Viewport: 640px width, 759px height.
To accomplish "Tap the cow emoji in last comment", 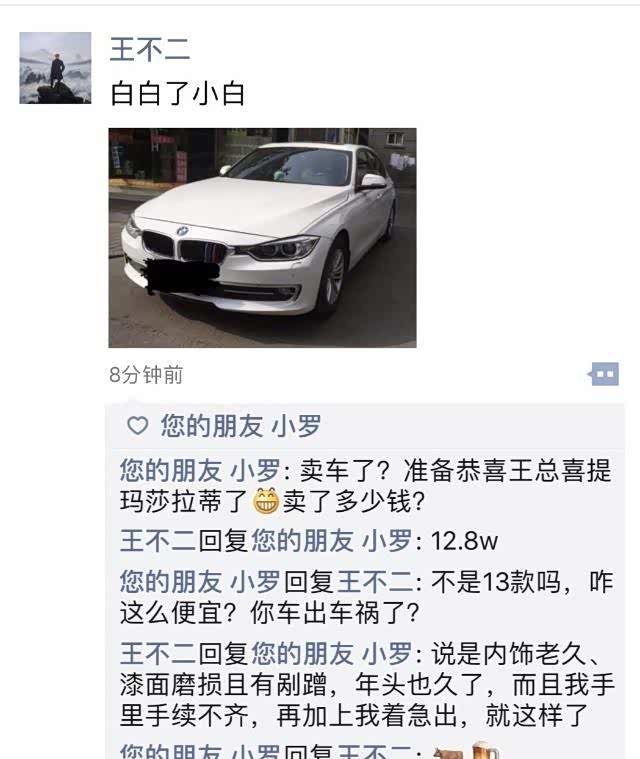I will [x=448, y=752].
